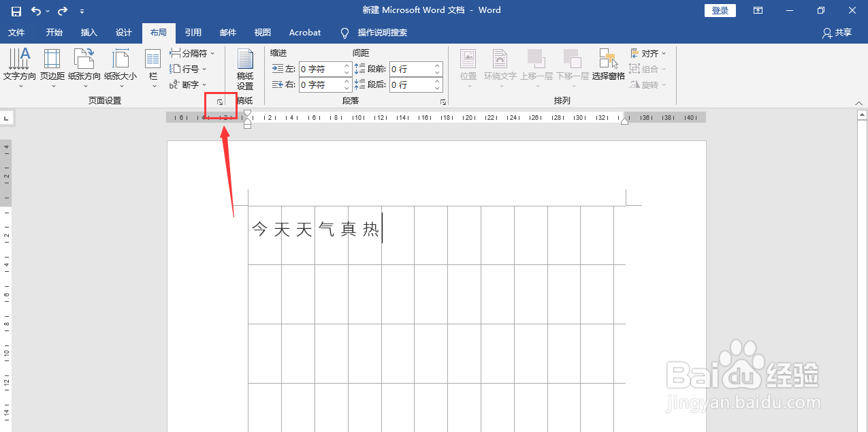
Task: Switch to the 视图 ribbon tab
Action: pos(263,32)
